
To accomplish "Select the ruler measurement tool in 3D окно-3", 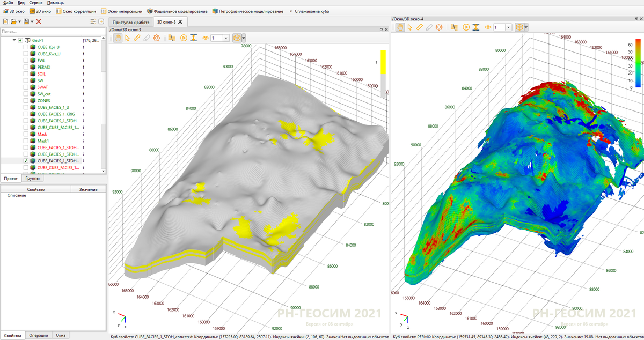I will tap(136, 38).
